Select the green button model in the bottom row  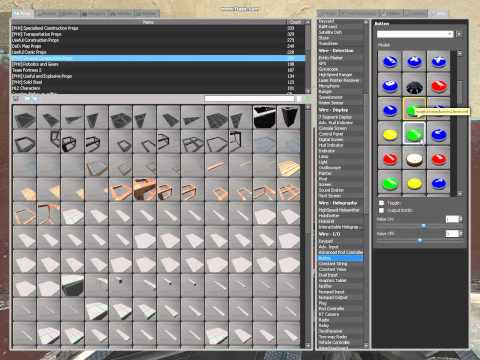(389, 183)
